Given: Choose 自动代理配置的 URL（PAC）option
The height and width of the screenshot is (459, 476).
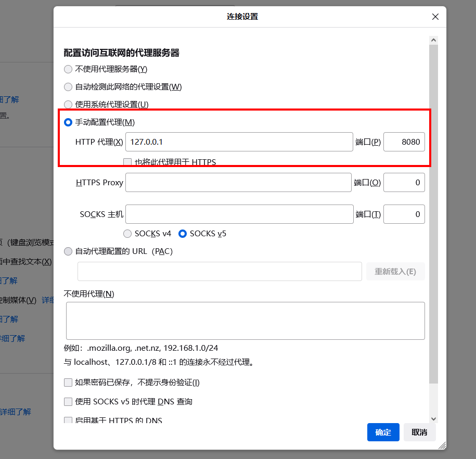Looking at the screenshot, I should (68, 251).
